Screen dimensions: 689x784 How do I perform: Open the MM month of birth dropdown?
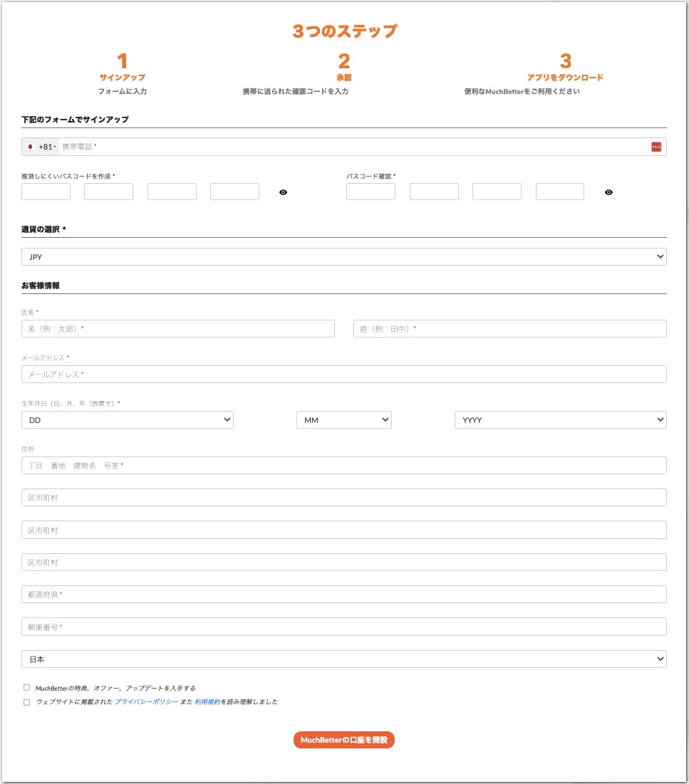[343, 420]
